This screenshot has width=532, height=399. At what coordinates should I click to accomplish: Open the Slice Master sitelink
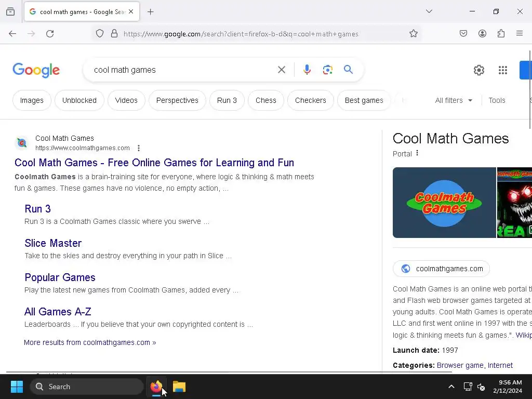[53, 243]
